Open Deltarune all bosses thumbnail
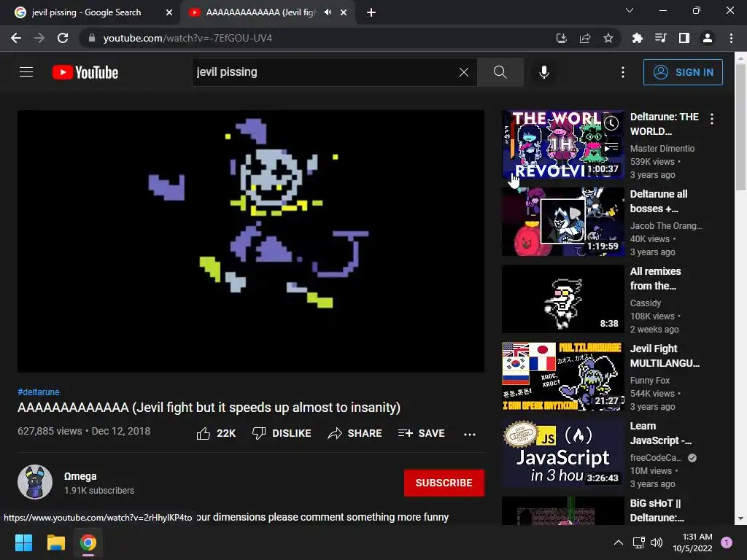 [x=563, y=222]
